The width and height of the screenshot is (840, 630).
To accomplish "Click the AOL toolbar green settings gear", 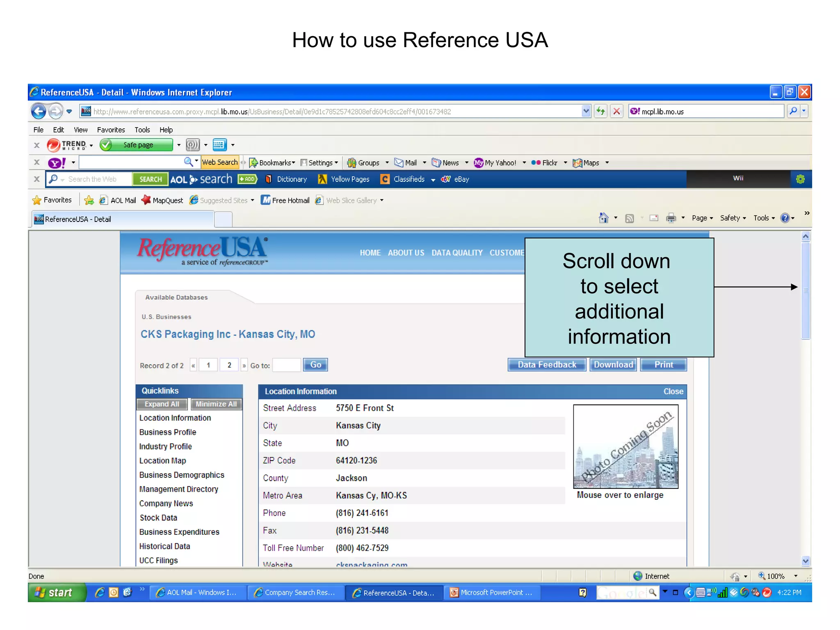I will (x=800, y=179).
